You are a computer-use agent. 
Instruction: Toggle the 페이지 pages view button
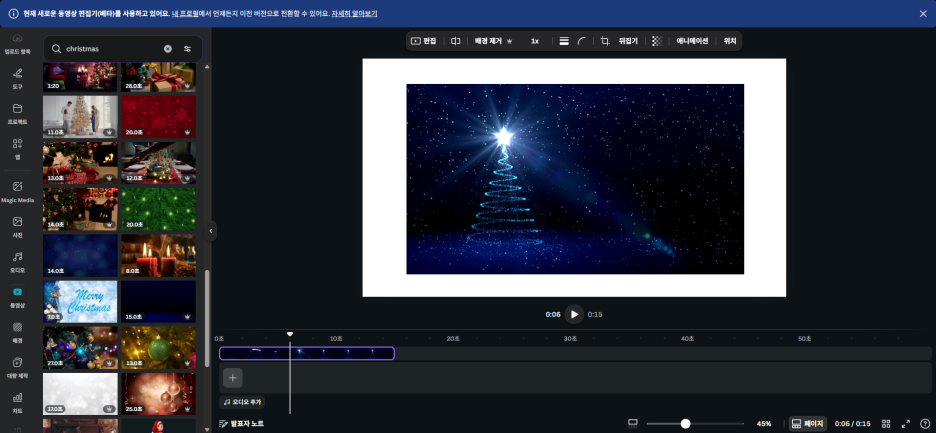(x=808, y=423)
